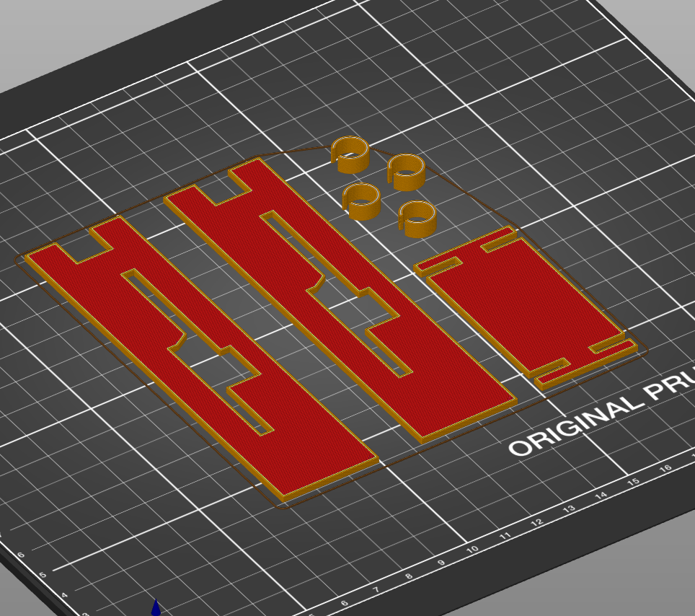The width and height of the screenshot is (695, 616).
Task: Select the rearmost orange C-clip
Action: pos(350,154)
